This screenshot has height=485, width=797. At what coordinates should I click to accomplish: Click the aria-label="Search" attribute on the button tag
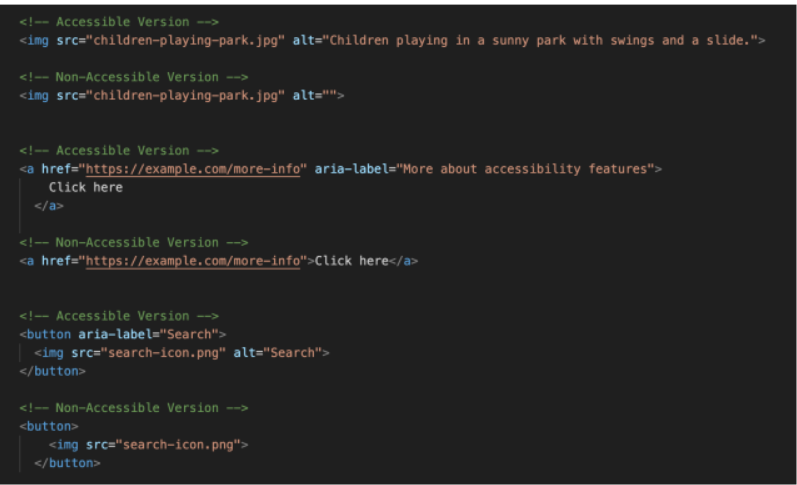point(152,334)
